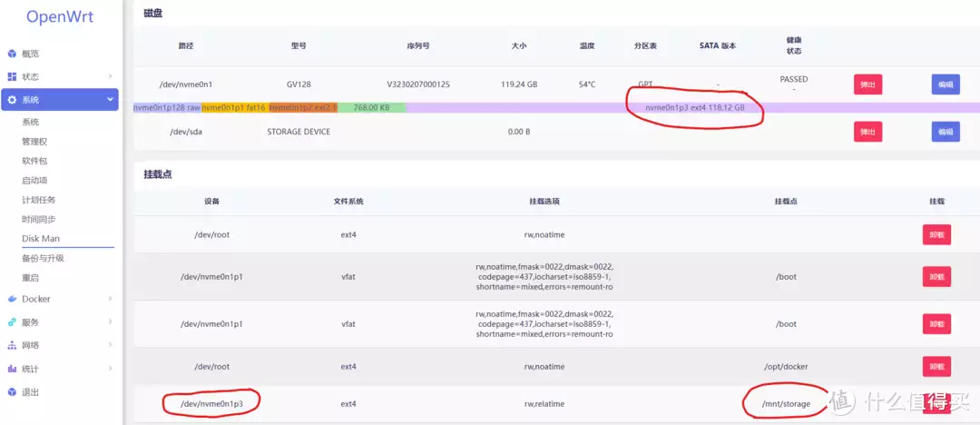
Task: Expand the 网络 menu chevron
Action: (x=110, y=345)
